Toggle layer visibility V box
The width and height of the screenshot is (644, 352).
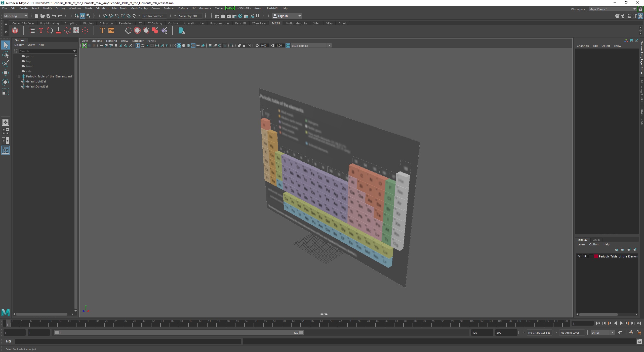coord(579,256)
